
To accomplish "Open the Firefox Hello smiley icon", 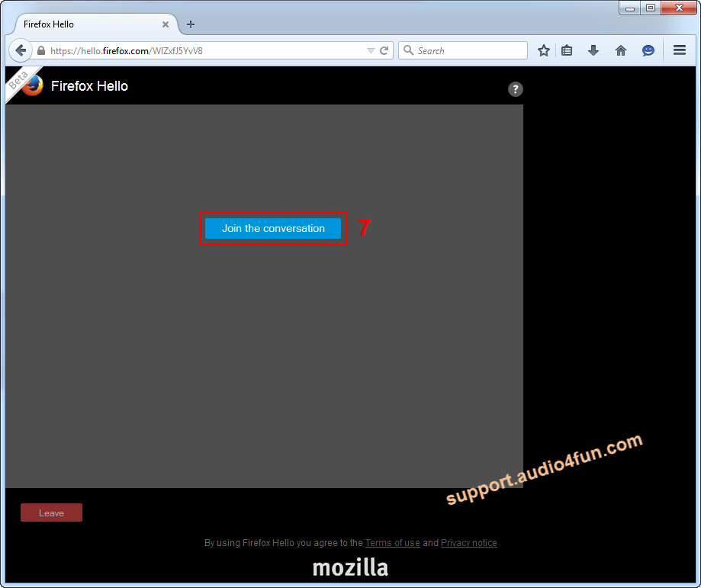I will (648, 50).
